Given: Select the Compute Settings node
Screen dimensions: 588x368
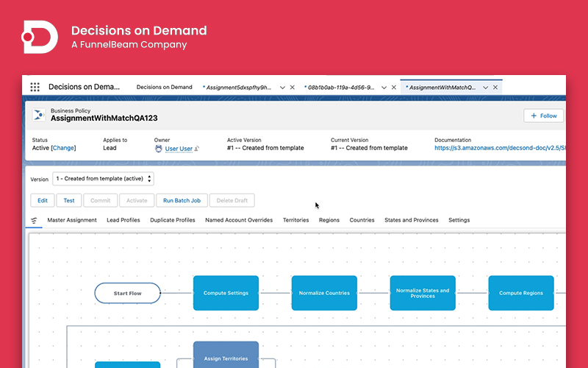Looking at the screenshot, I should point(226,293).
